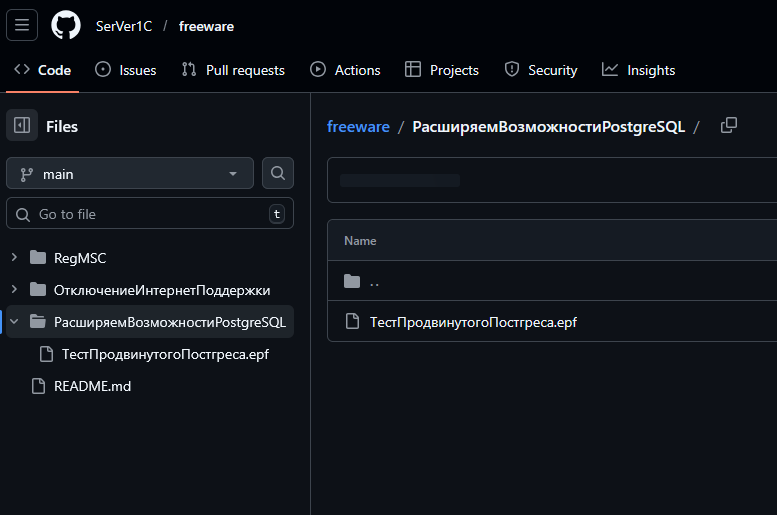Copy path using the copy icon

click(x=729, y=125)
